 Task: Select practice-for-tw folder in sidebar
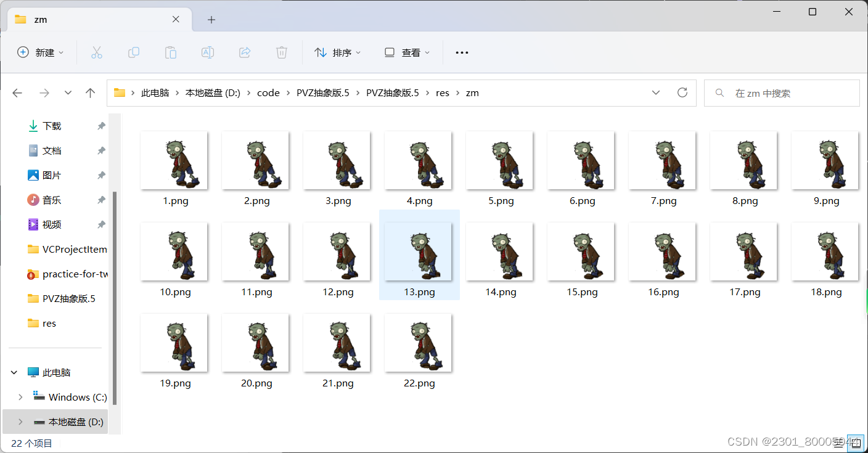pyautogui.click(x=68, y=274)
